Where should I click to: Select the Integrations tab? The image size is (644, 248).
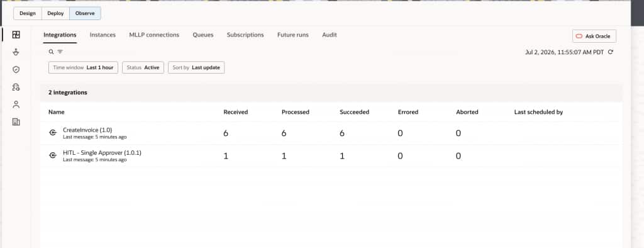click(60, 35)
